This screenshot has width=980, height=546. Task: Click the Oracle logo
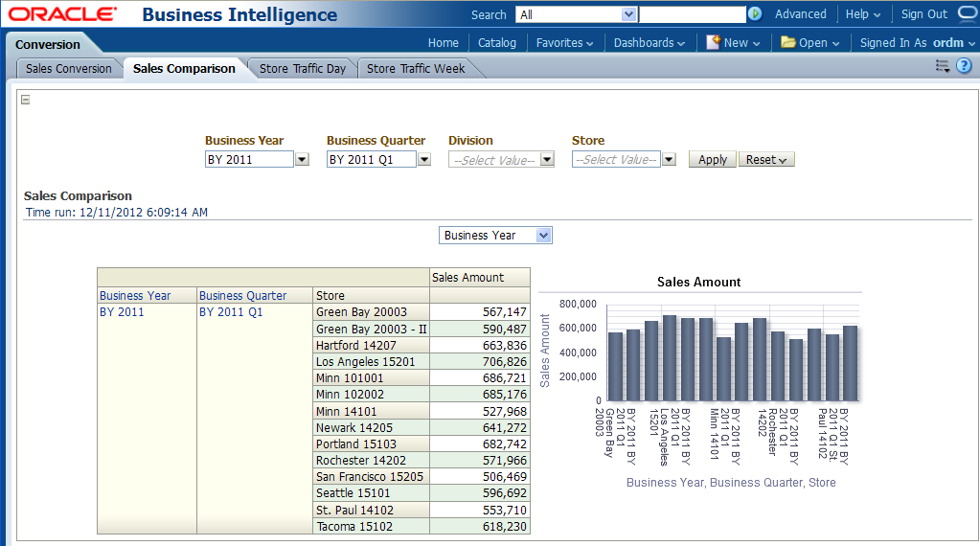[x=63, y=14]
